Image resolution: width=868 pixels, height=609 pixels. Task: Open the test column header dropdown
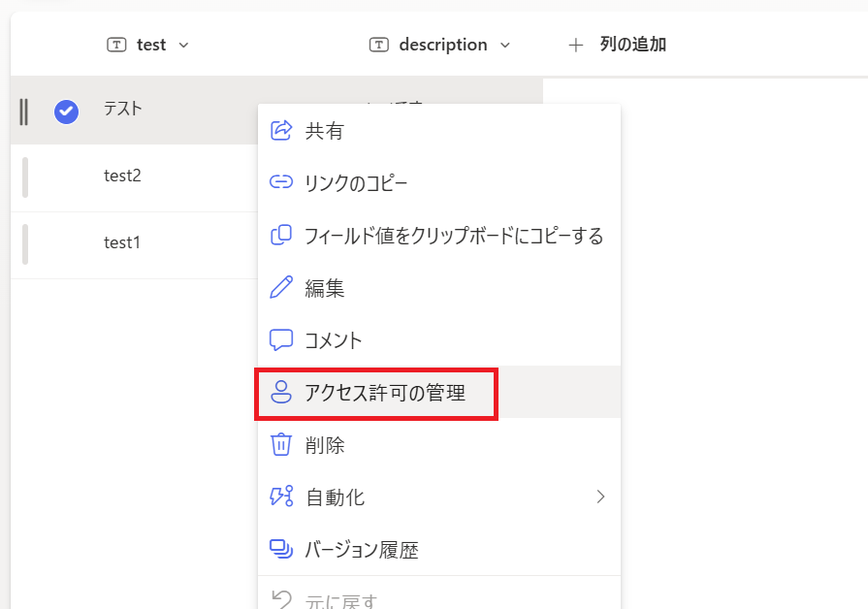click(183, 44)
